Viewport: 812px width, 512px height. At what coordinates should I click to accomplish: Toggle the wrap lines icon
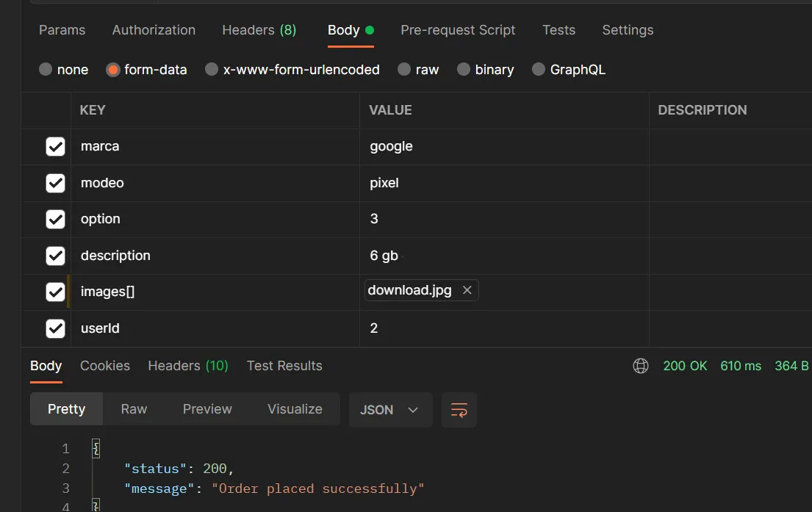(x=459, y=410)
